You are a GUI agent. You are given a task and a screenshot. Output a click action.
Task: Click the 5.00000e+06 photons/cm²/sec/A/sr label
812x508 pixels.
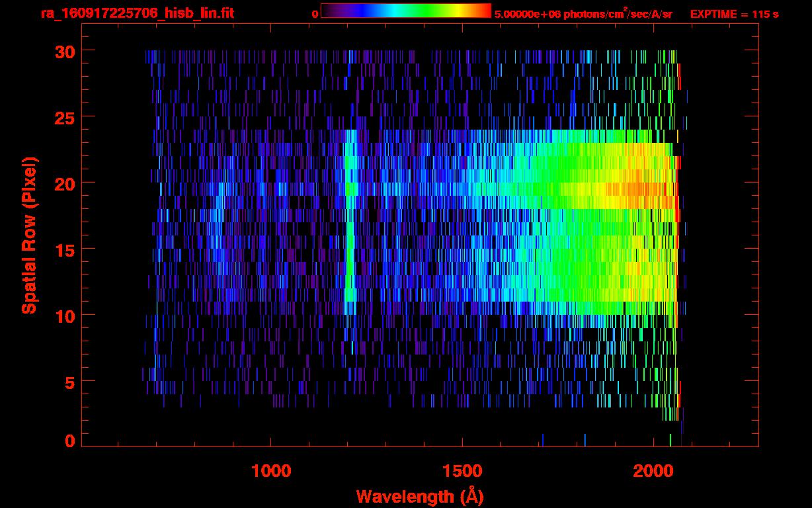[x=583, y=13]
